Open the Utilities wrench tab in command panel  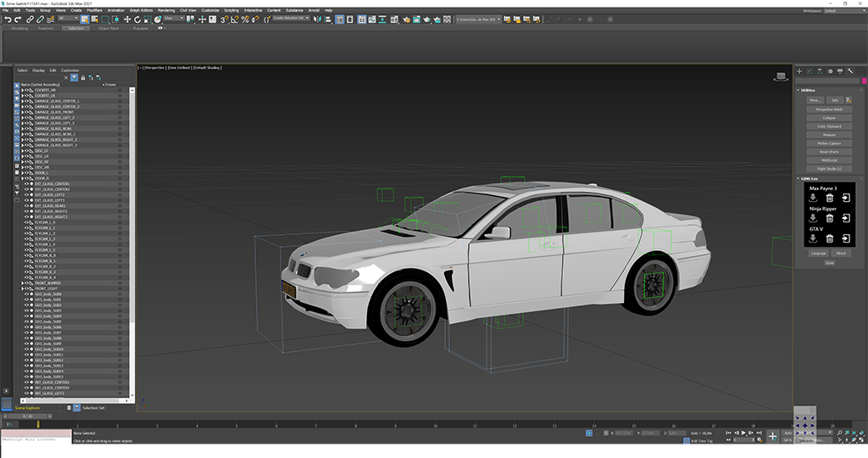[851, 71]
